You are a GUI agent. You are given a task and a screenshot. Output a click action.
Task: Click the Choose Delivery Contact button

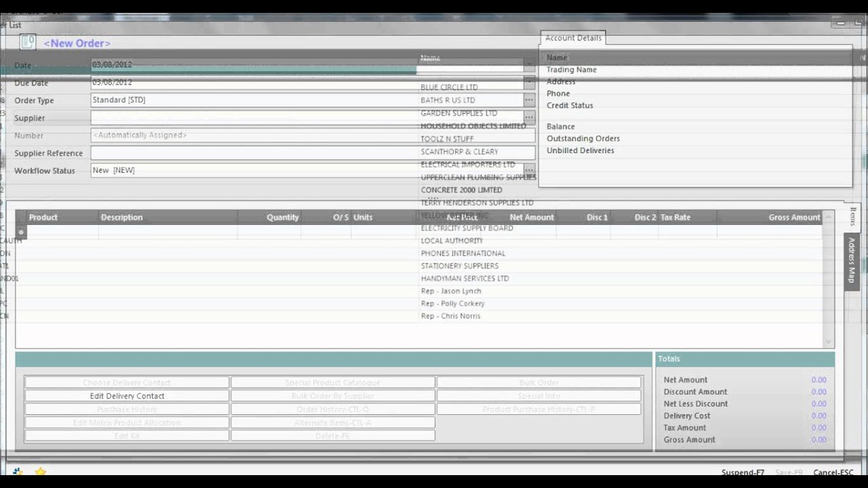127,382
